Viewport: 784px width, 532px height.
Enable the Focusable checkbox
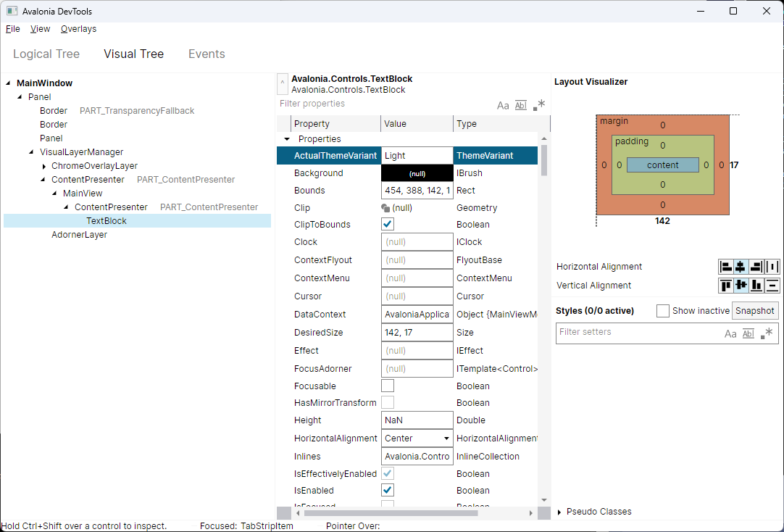click(x=388, y=386)
